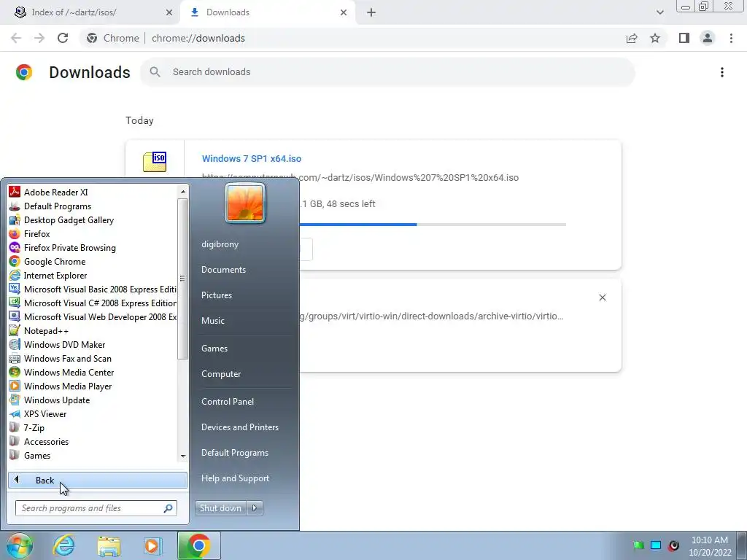The height and width of the screenshot is (560, 747).
Task: Bookmark this page with the star icon
Action: coord(655,38)
